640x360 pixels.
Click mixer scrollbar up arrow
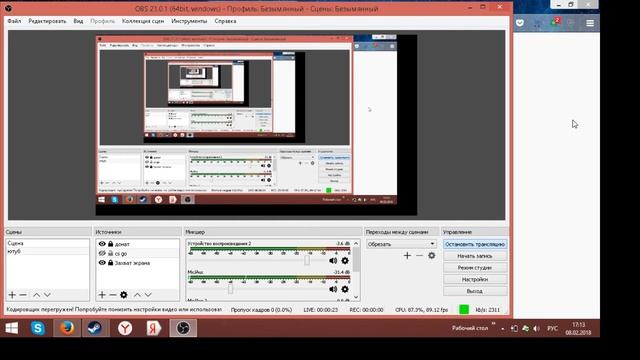tap(356, 243)
